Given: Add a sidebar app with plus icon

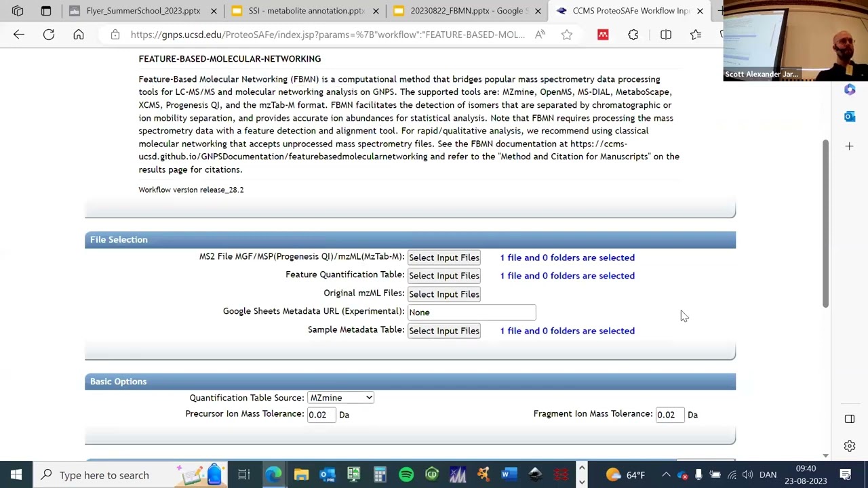Looking at the screenshot, I should click(x=850, y=146).
